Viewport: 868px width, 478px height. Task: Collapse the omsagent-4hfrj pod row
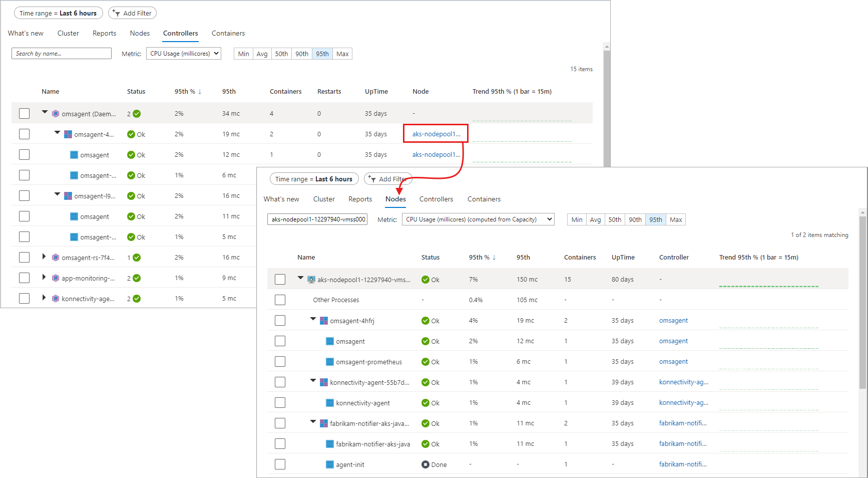[x=313, y=319]
